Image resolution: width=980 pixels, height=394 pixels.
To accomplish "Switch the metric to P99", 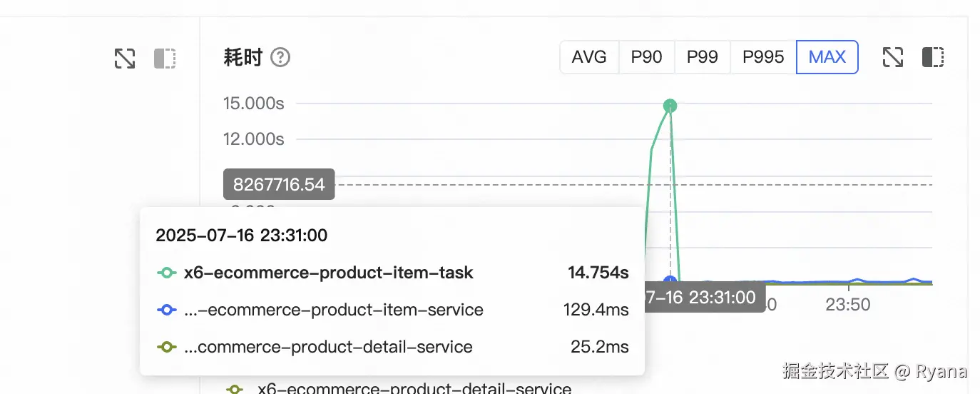I will tap(703, 57).
